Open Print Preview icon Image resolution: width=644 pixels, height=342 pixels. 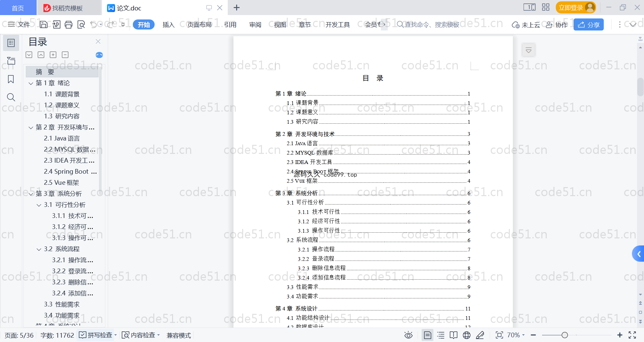81,24
